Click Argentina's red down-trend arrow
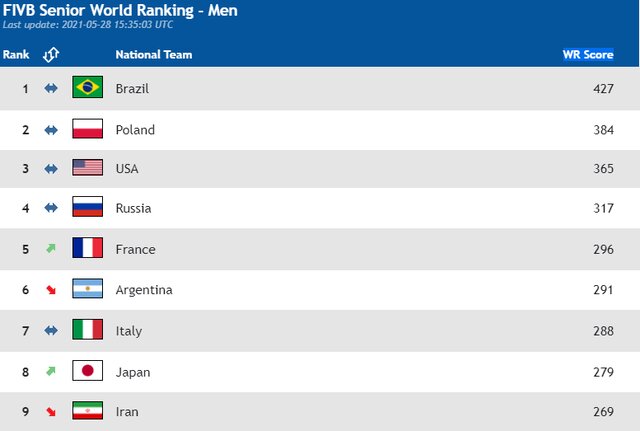 tap(51, 290)
